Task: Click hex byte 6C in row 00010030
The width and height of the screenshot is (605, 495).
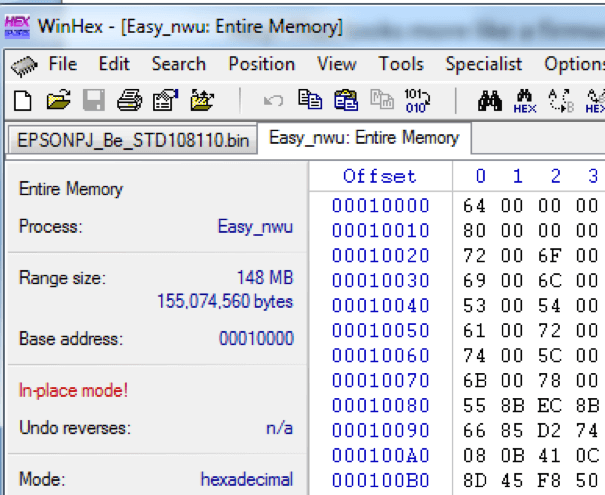Action: point(549,280)
